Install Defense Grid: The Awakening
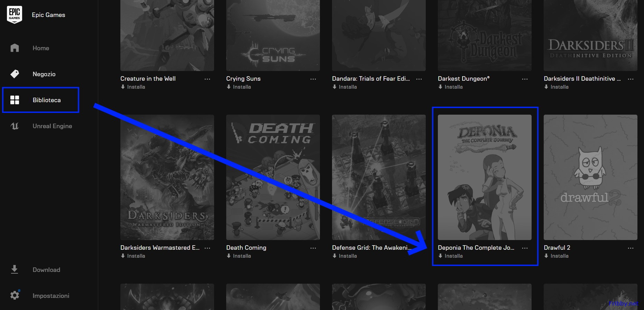 tap(344, 256)
